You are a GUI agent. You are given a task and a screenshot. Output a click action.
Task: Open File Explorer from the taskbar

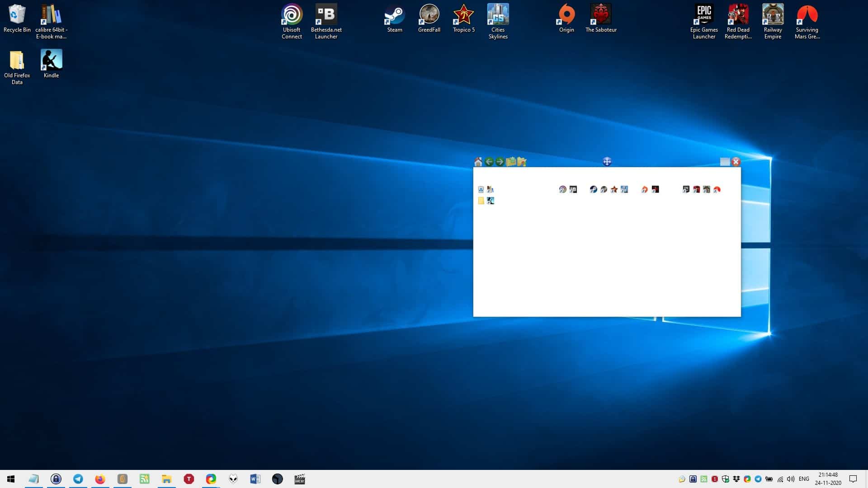166,479
